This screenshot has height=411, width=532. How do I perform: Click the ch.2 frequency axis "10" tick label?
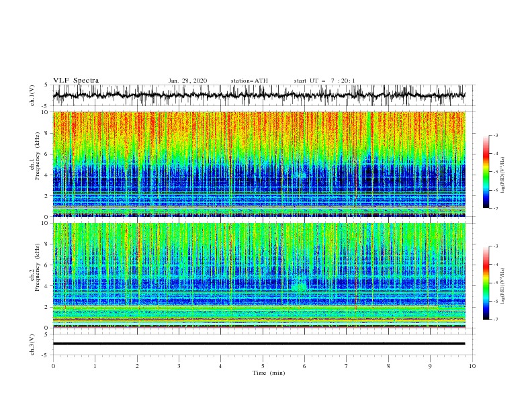[x=45, y=224]
